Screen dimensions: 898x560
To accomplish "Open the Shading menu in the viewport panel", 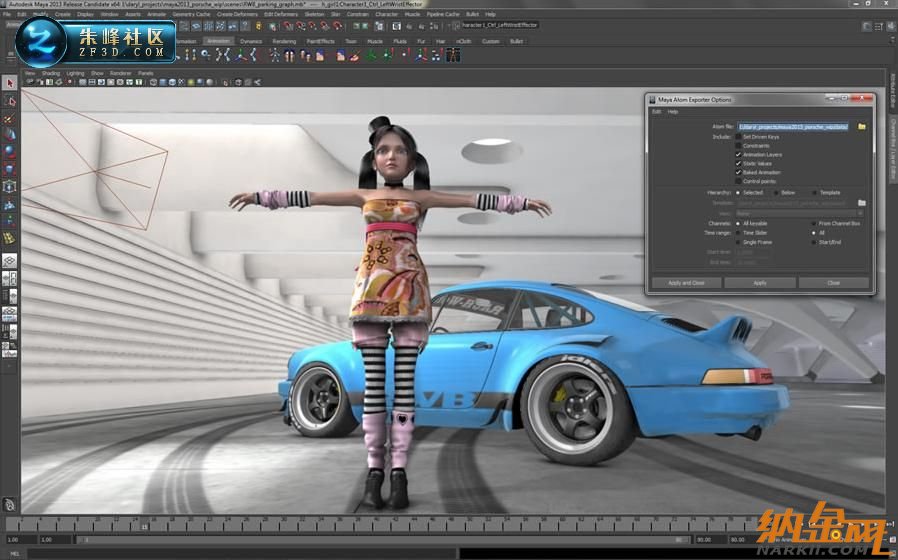I will 50,73.
